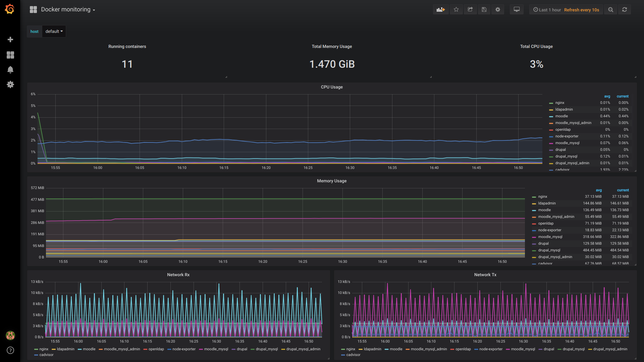Toggle moodle_mysql series in Network Tx legend
The width and height of the screenshot is (644, 362).
523,349
